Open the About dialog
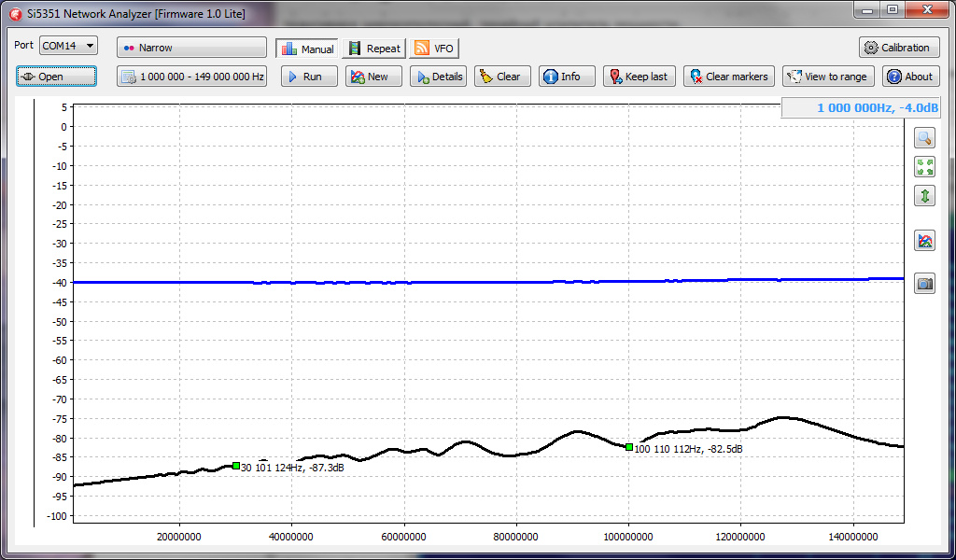This screenshot has width=956, height=560. pos(910,77)
